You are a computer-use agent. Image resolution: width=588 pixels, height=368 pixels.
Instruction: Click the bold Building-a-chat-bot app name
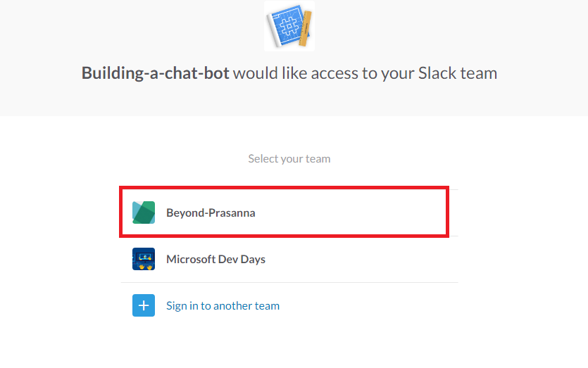156,72
